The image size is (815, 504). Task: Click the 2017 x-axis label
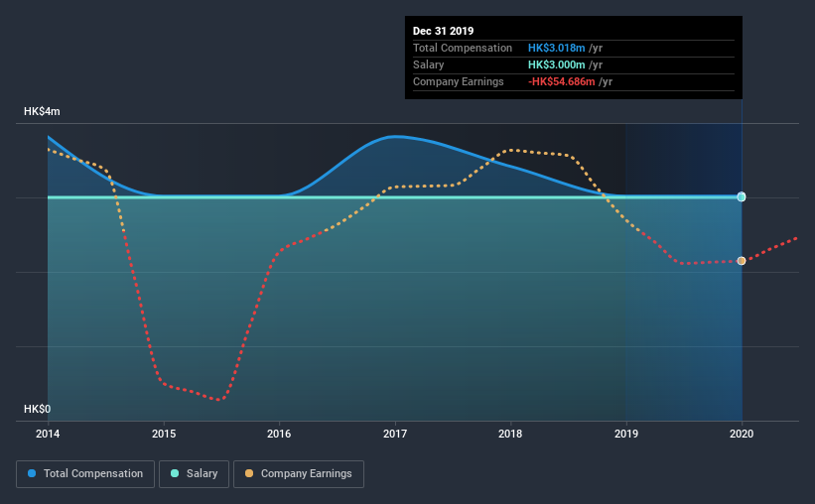pos(395,434)
